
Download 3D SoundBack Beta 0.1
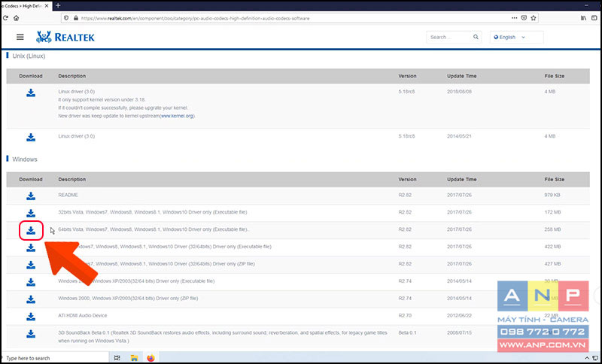click(31, 334)
